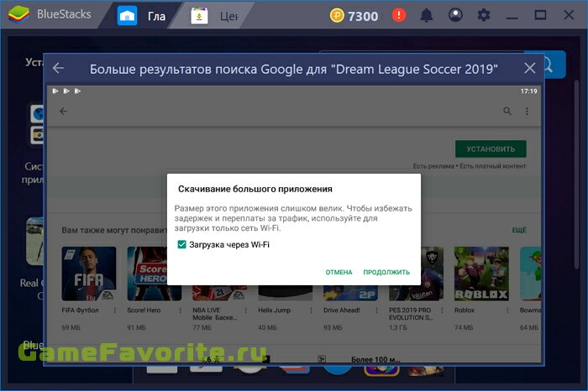Click the Drive Ahead! app title
This screenshot has width=588, height=391.
coord(342,310)
